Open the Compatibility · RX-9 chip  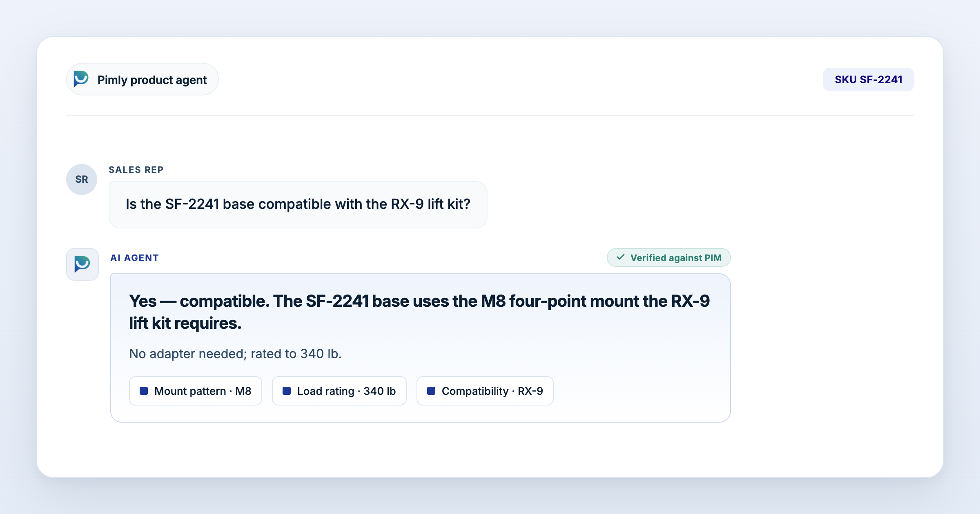coord(485,391)
